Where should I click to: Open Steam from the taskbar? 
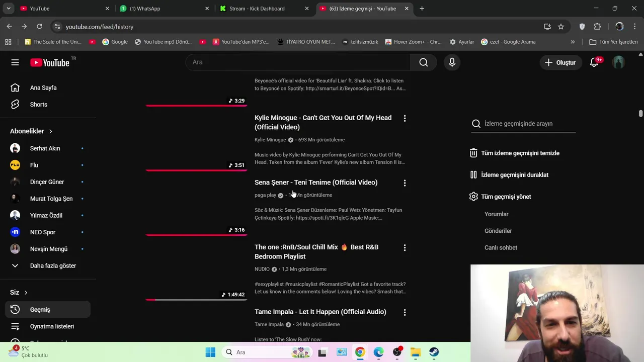coord(434,352)
